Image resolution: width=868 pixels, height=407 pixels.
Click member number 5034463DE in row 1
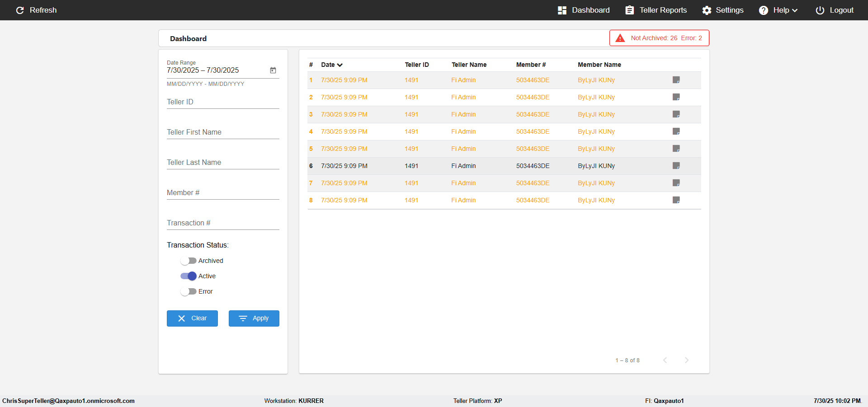pyautogui.click(x=533, y=80)
